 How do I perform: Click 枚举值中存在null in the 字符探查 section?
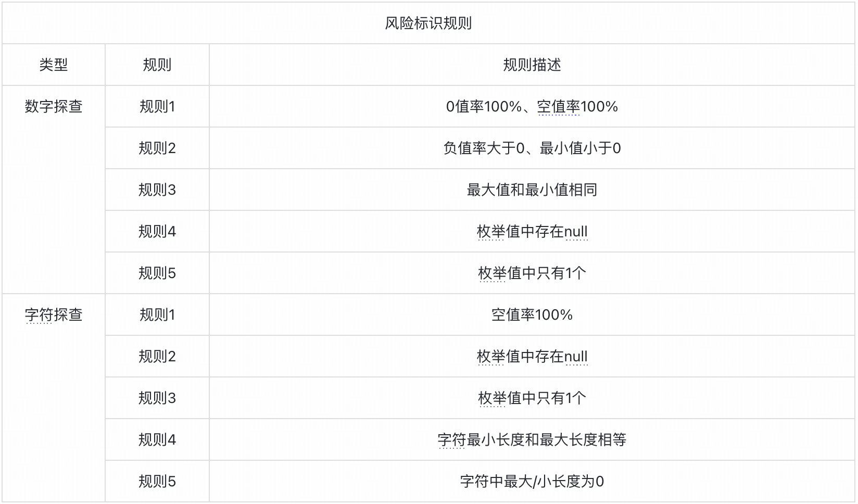(x=532, y=357)
